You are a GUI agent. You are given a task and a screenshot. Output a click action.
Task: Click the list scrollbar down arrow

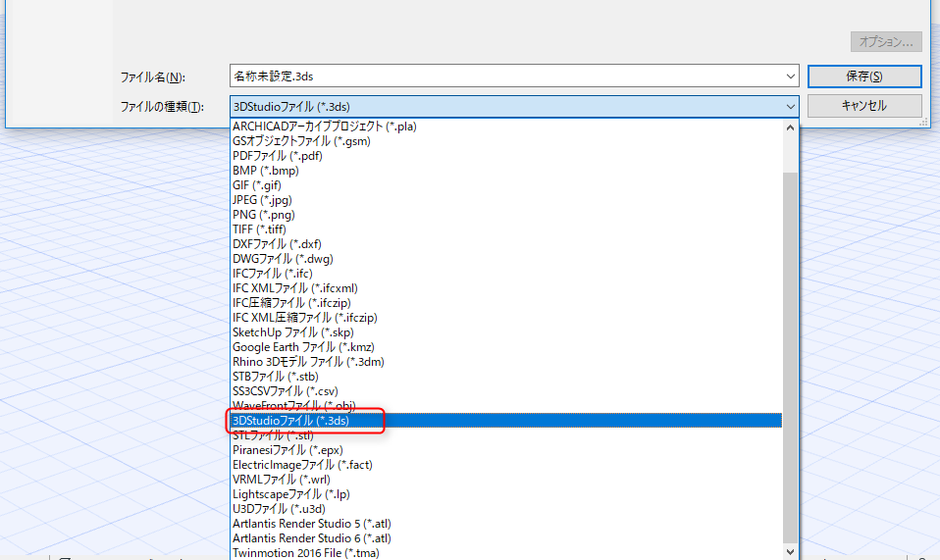click(790, 551)
